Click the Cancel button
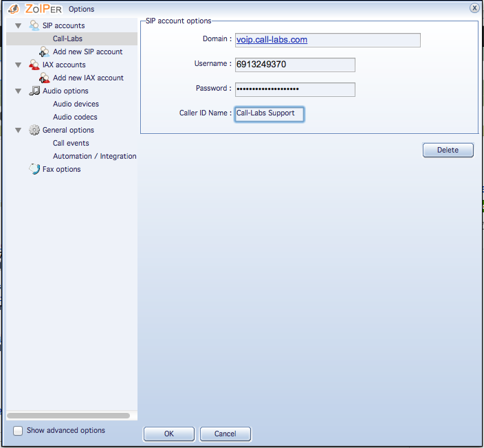Screen dimensions: 484x448 pos(225,434)
